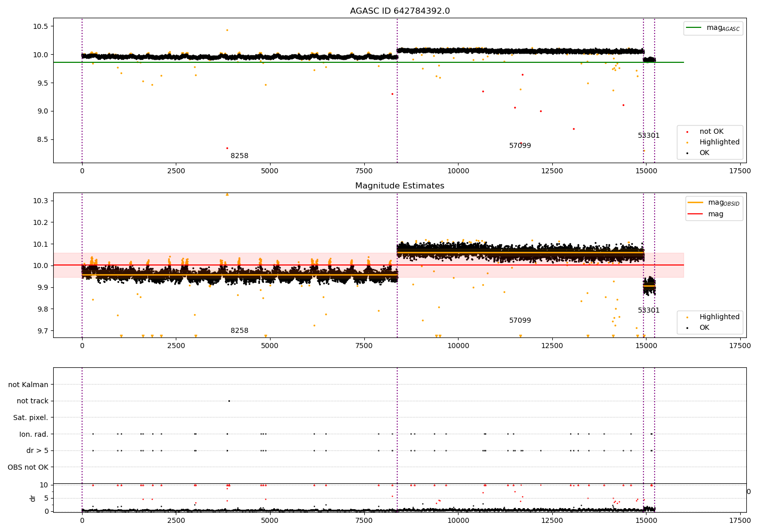
Task: Click the orange outlier point near 10.4 magnitude
Action: [227, 30]
